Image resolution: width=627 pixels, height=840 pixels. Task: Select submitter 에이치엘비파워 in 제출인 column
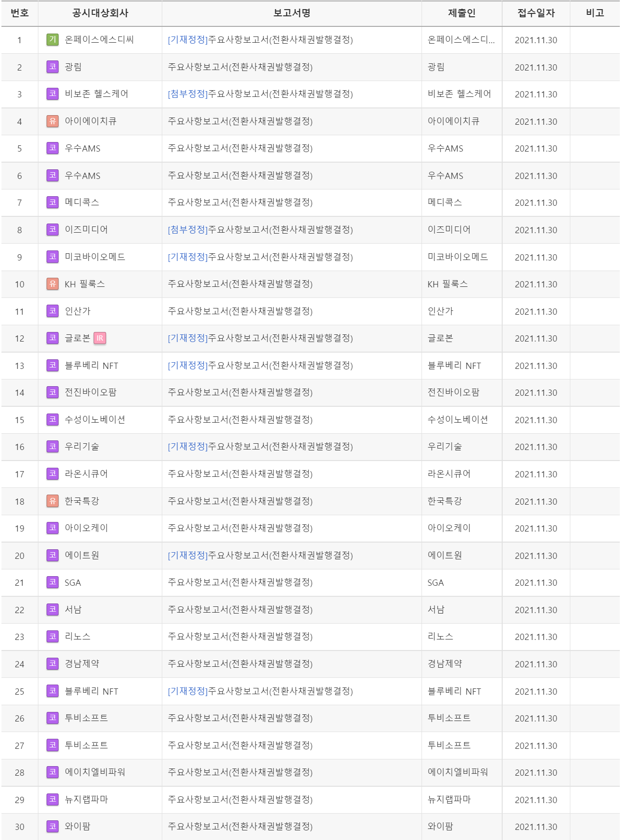tap(458, 772)
